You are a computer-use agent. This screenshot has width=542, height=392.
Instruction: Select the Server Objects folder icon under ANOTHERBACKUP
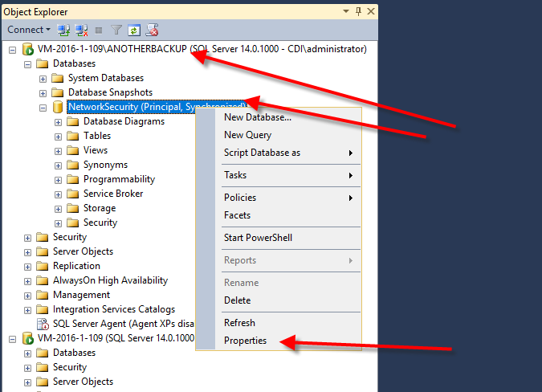(43, 251)
